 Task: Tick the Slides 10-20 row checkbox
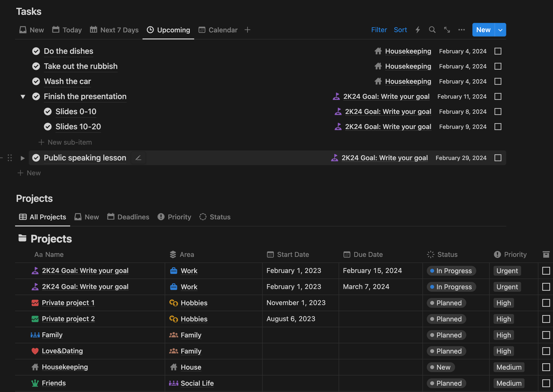pyautogui.click(x=498, y=127)
